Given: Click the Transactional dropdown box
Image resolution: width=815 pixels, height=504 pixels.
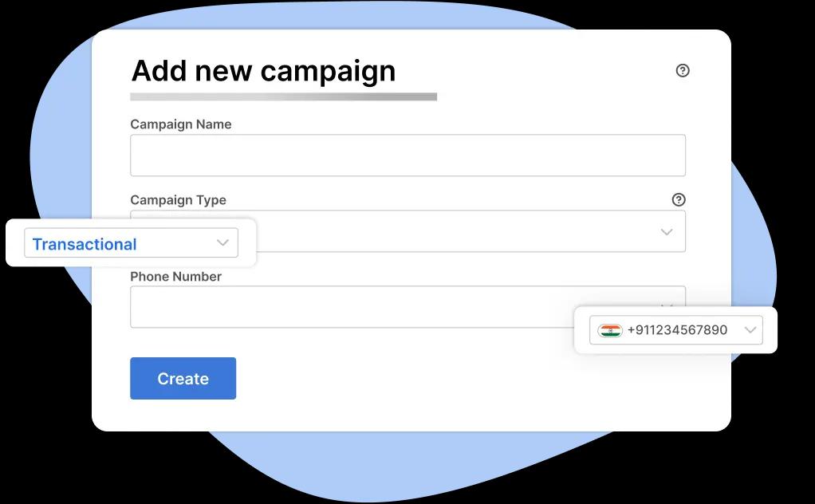Looking at the screenshot, I should pyautogui.click(x=131, y=242).
